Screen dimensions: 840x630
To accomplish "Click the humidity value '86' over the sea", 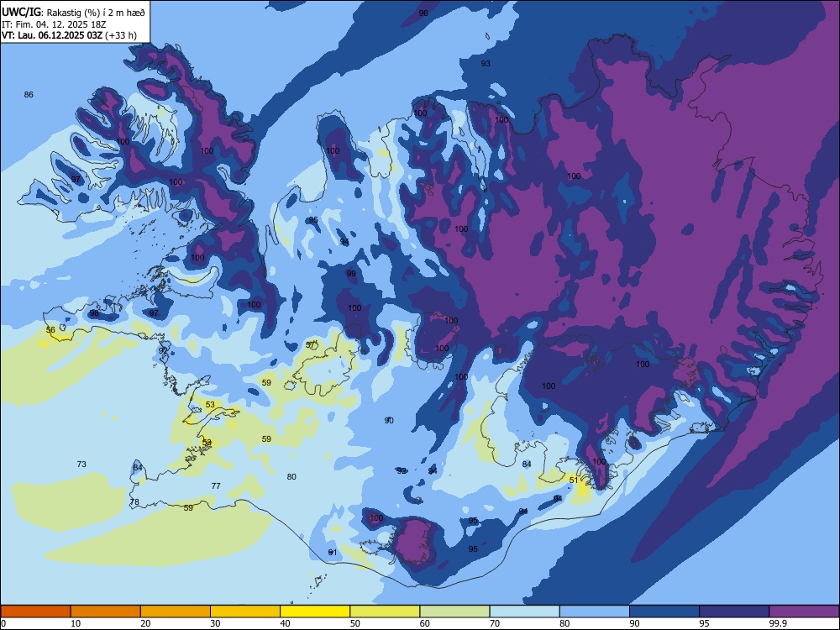I will pos(29,94).
